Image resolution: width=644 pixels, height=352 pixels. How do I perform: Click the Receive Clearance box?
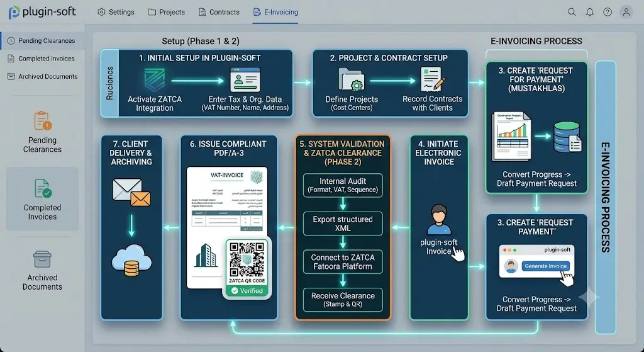(x=343, y=300)
